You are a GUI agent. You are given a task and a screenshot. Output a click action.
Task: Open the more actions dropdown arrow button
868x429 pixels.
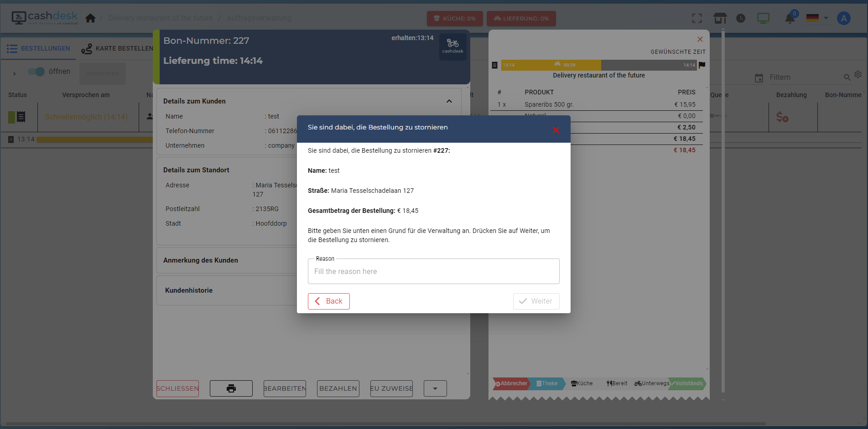pyautogui.click(x=435, y=388)
